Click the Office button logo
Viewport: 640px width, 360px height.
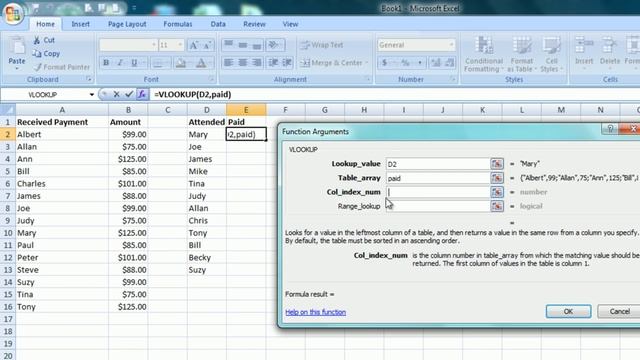pos(13,14)
